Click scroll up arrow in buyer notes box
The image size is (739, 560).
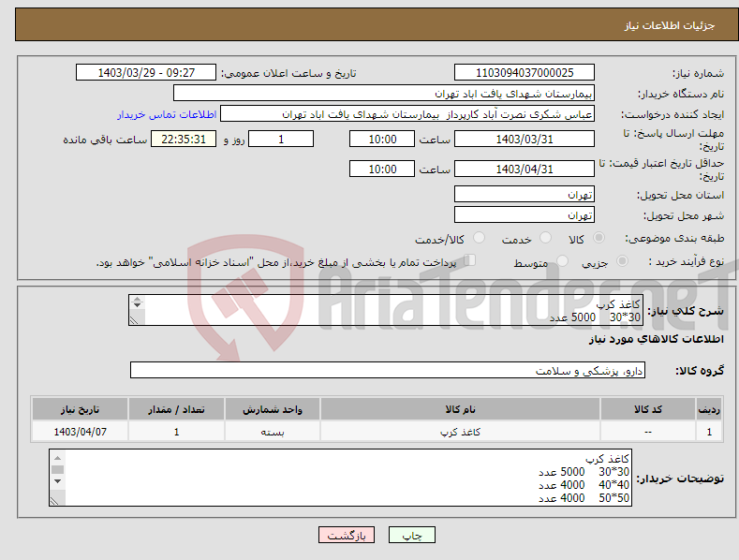57,458
